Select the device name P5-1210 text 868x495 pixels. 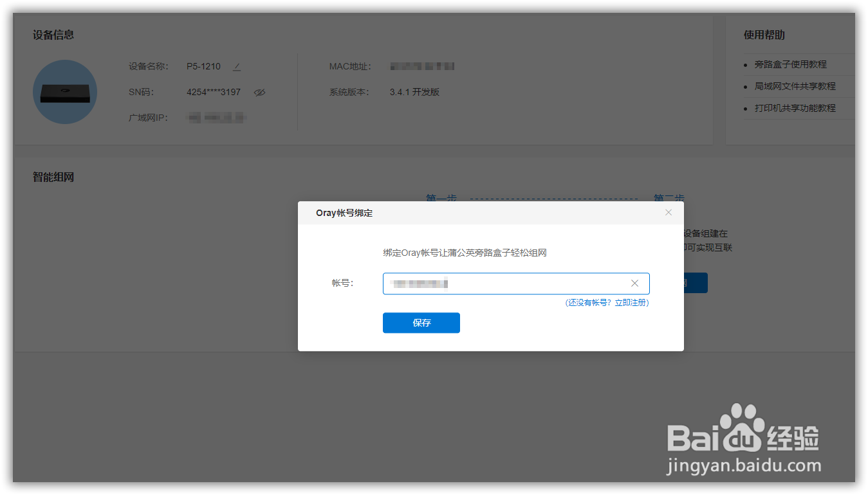(203, 66)
